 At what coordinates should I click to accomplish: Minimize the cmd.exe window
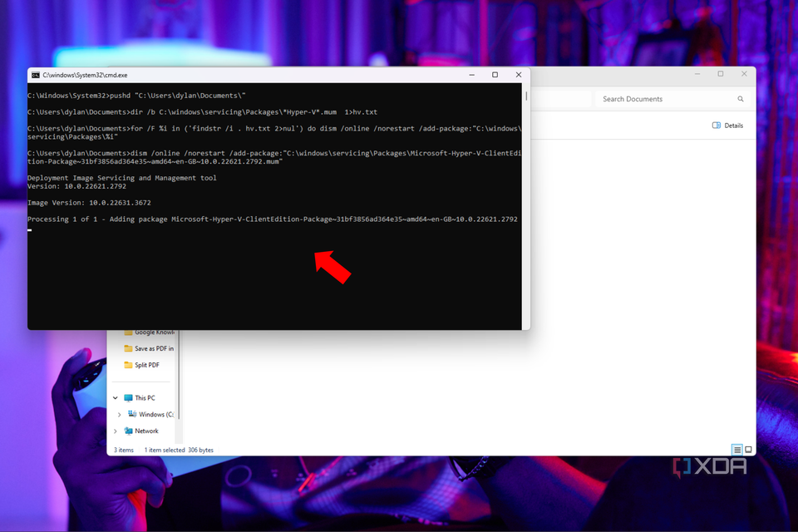click(472, 75)
